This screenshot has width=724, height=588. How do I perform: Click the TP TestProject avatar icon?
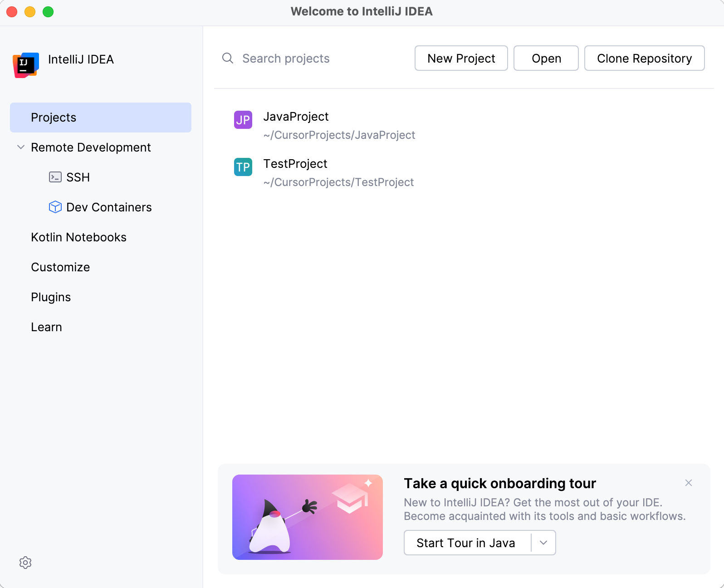coord(243,167)
